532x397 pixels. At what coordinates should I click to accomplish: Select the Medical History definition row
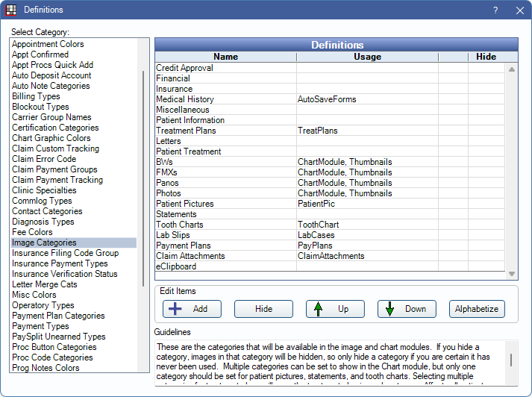click(x=185, y=99)
